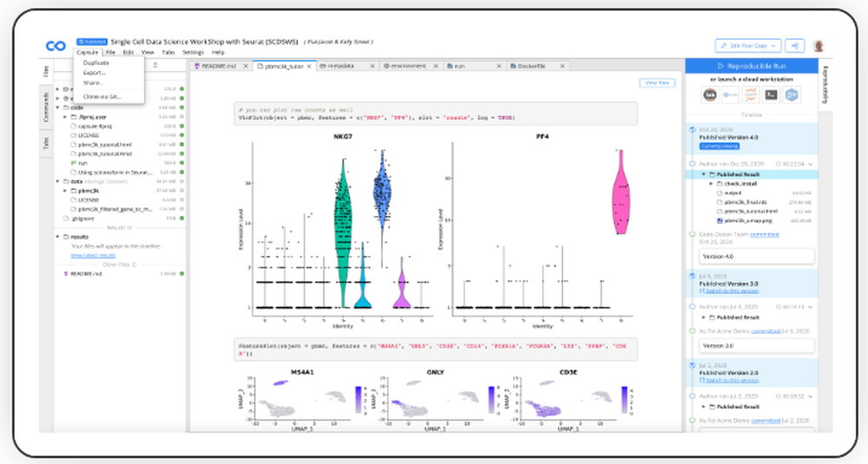Expand the Oct 20, 2020 run chevron
The image size is (868, 464).
[x=811, y=164]
